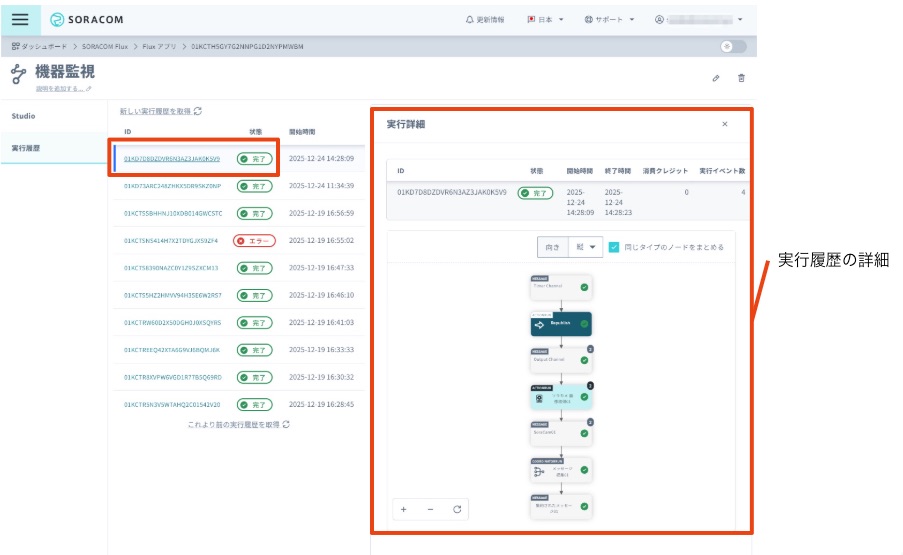This screenshot has width=903, height=555.
Task: Uncheck 同じタイプのノードをまとめる checkbox
Action: [614, 247]
